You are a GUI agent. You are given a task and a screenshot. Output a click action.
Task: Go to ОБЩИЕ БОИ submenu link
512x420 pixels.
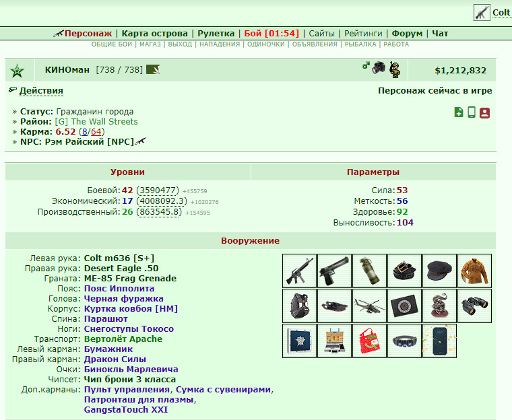click(112, 44)
